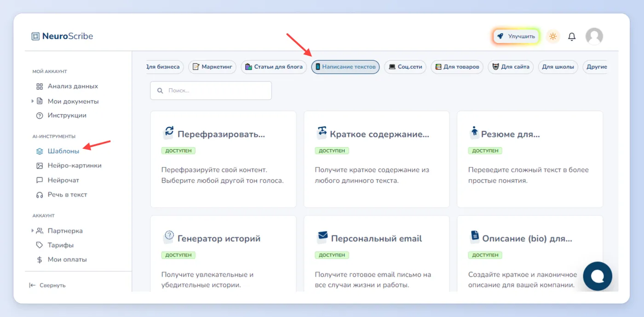644x317 pixels.
Task: Click ДОСТУПЕН badge on Краткое содержание card
Action: tap(332, 151)
